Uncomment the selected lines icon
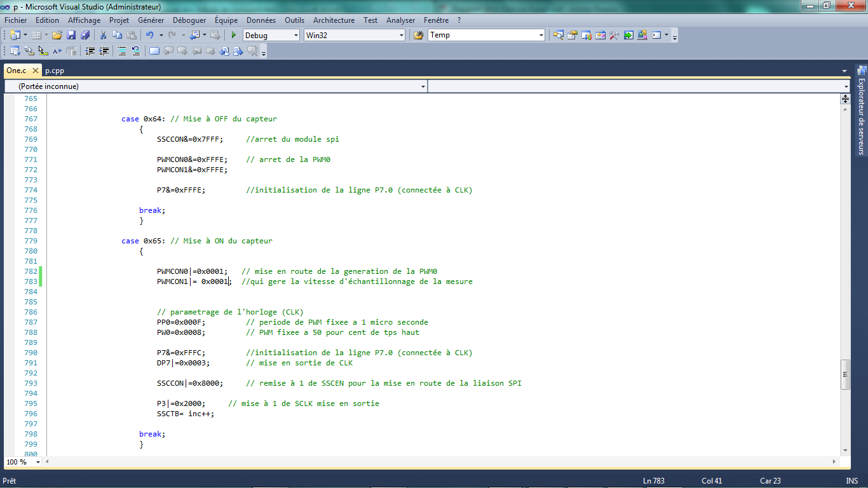 pos(136,51)
